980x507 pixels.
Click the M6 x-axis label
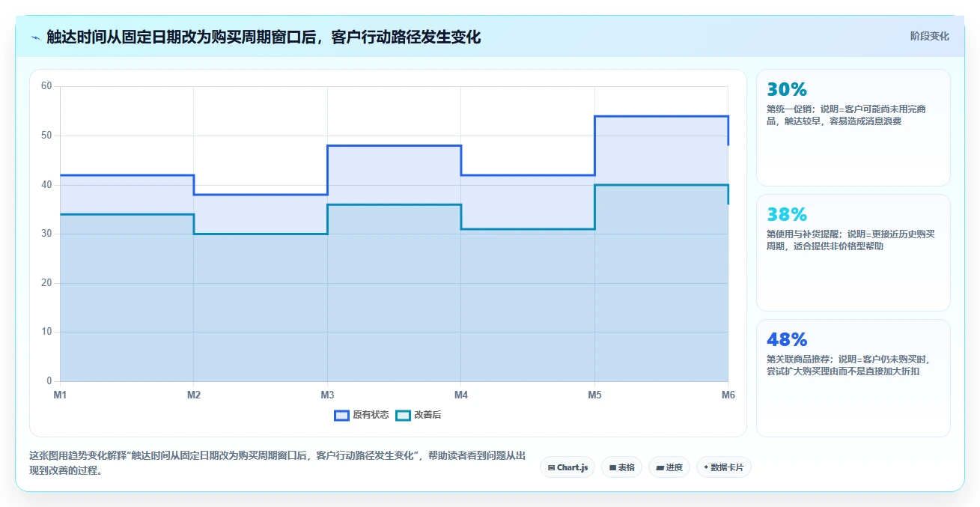coord(728,394)
